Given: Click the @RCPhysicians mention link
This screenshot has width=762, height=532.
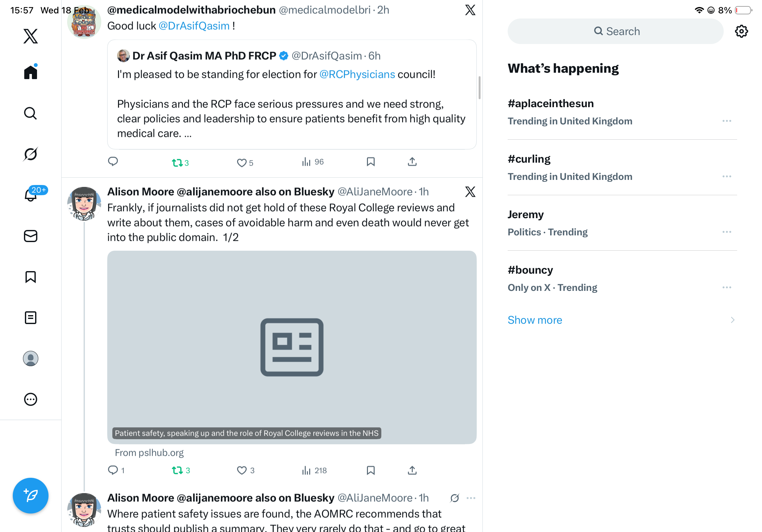Looking at the screenshot, I should (x=357, y=74).
